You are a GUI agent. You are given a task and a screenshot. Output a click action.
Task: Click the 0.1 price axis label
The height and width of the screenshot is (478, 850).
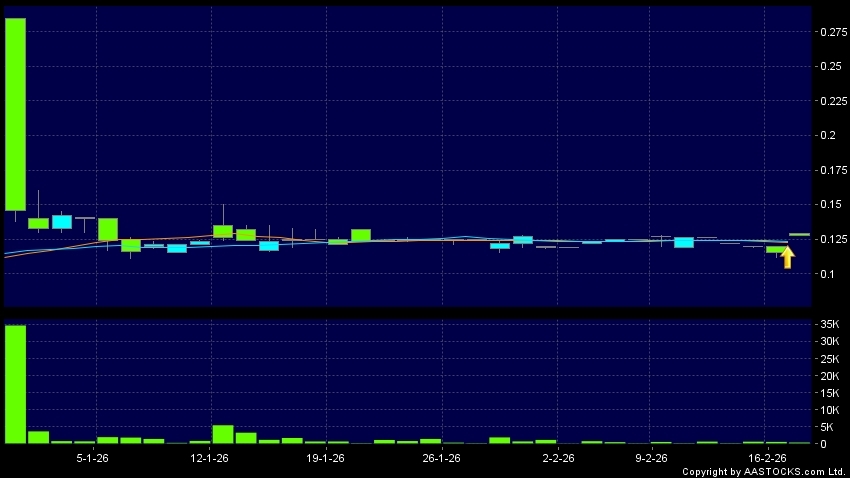point(827,274)
